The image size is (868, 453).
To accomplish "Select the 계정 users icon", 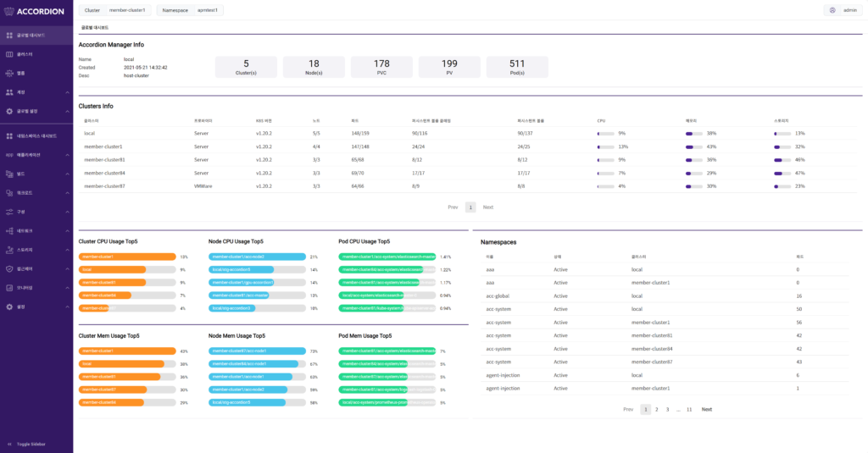I will tap(9, 92).
